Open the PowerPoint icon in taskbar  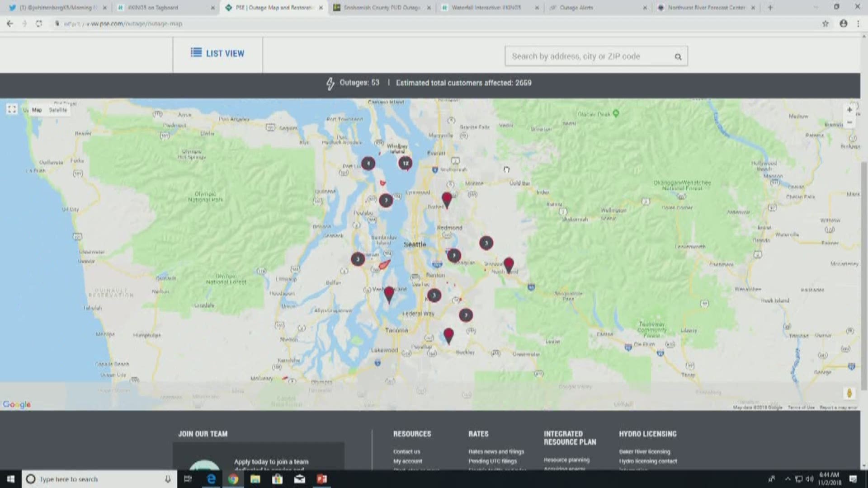[x=322, y=479]
